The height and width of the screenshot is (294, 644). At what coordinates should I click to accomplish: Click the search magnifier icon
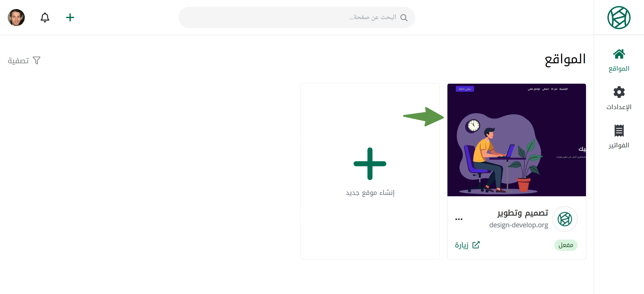click(404, 18)
